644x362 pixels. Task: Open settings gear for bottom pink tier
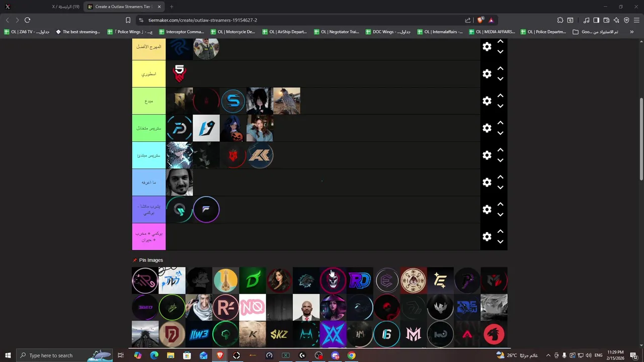coord(487,236)
